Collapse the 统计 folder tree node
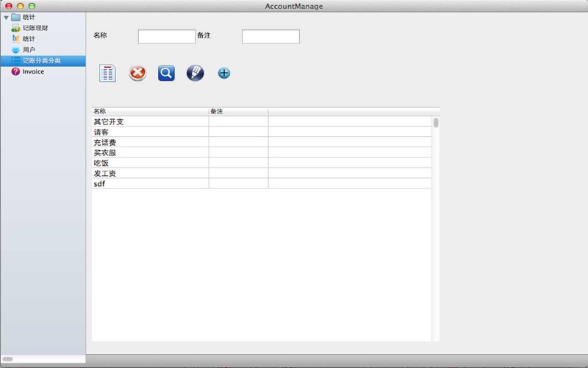The width and height of the screenshot is (588, 368). pos(6,17)
